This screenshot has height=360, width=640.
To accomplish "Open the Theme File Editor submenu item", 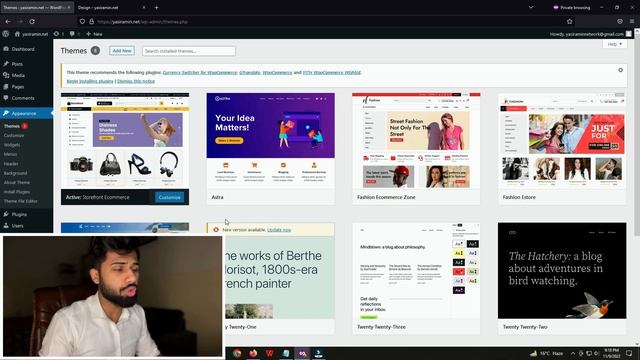I will [x=20, y=201].
